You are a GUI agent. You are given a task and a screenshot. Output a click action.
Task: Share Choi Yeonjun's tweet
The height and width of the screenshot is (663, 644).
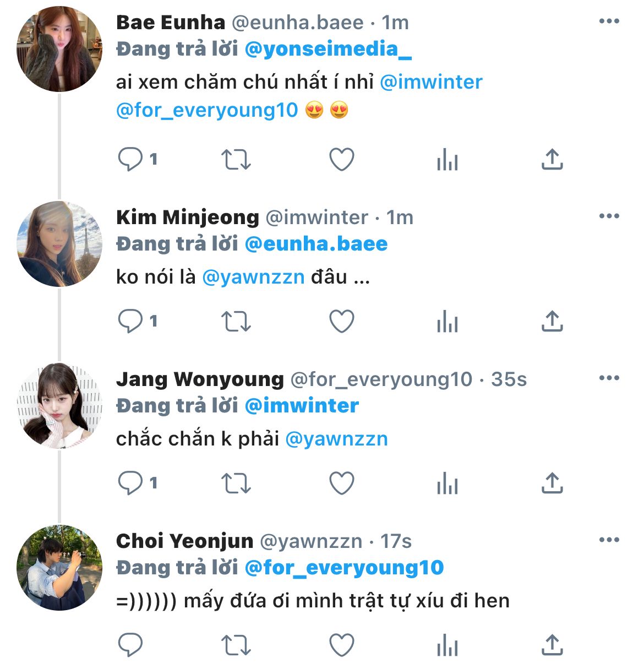[x=552, y=644]
